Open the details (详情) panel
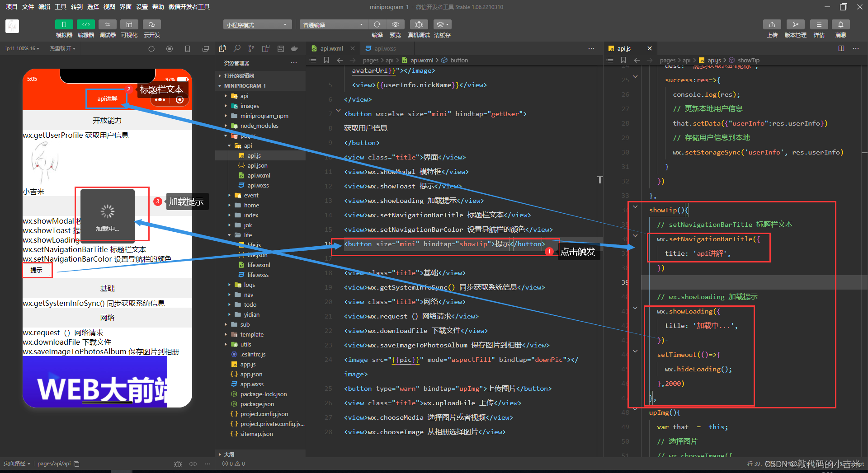 pyautogui.click(x=819, y=24)
